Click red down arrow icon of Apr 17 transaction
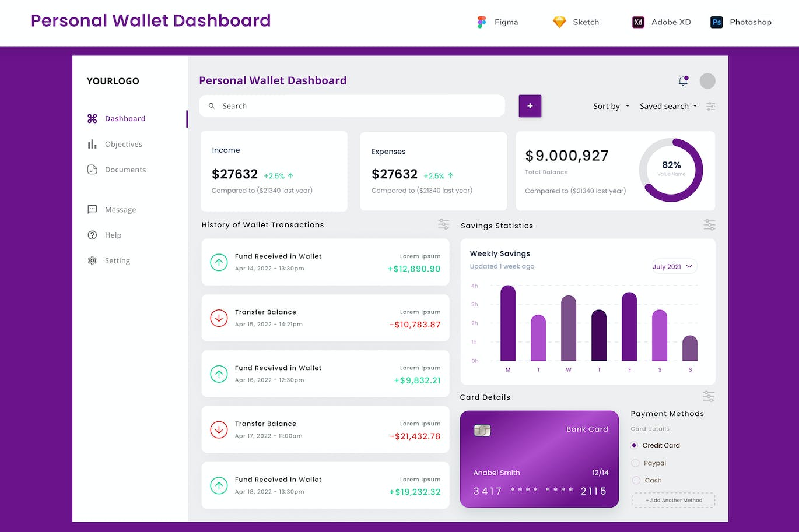Screen dimensions: 799x532 click(x=219, y=429)
